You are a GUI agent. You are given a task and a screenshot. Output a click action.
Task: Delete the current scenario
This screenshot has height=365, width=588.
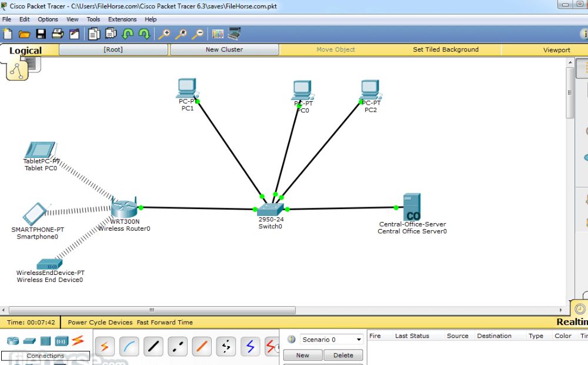343,355
